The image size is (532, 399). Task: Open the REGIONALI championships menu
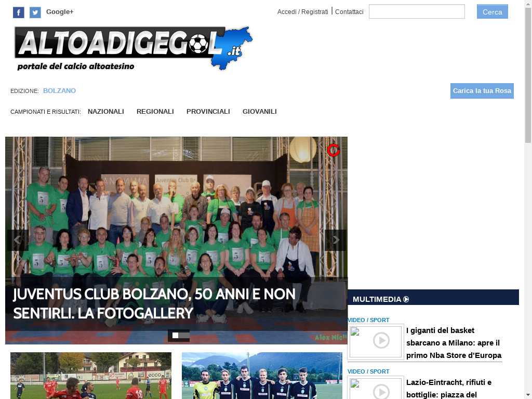click(155, 112)
